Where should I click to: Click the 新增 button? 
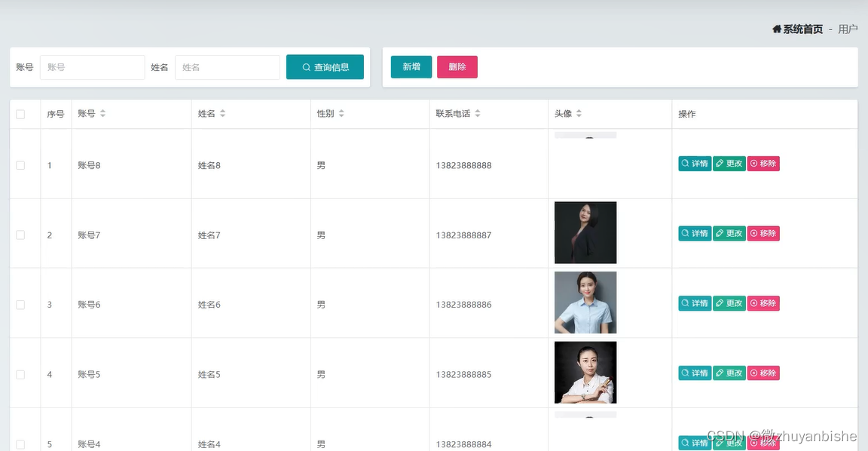point(411,67)
